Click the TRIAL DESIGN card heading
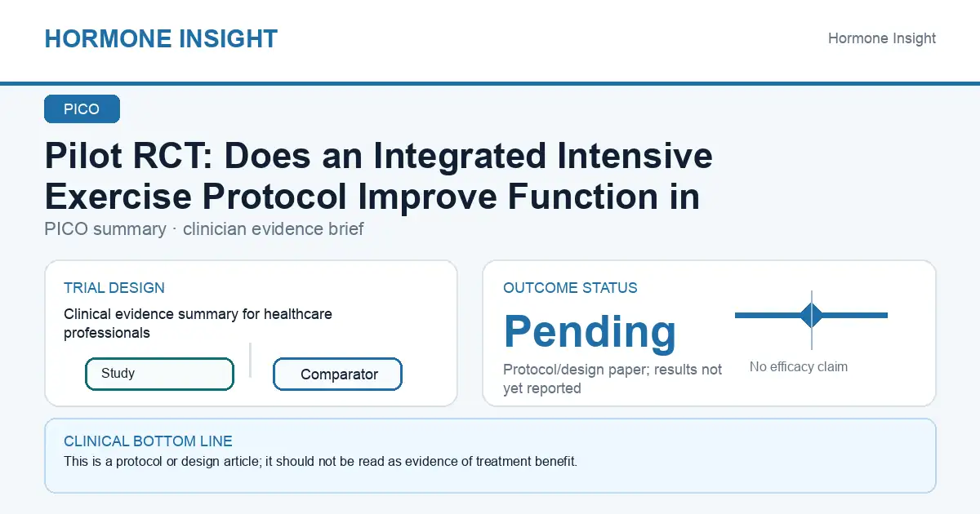The width and height of the screenshot is (980, 514). (114, 288)
